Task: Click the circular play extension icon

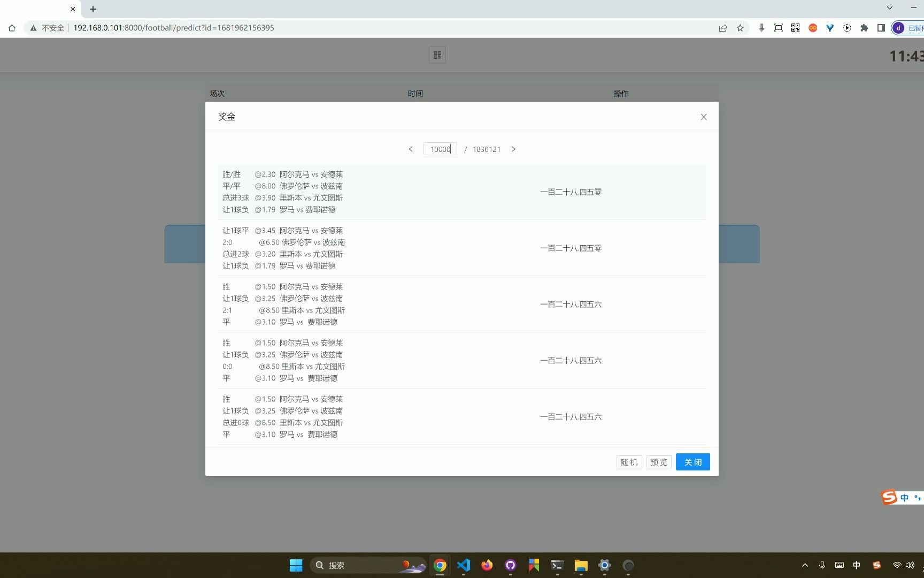Action: tap(847, 28)
